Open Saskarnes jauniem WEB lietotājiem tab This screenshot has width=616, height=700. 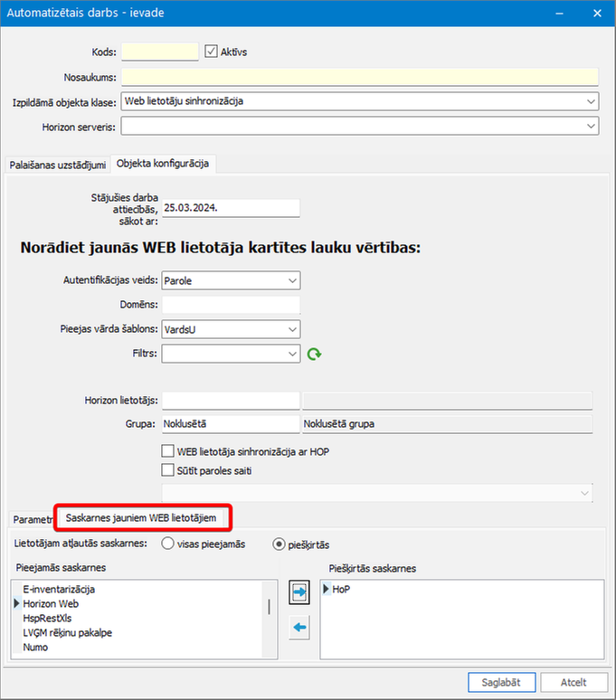click(141, 518)
